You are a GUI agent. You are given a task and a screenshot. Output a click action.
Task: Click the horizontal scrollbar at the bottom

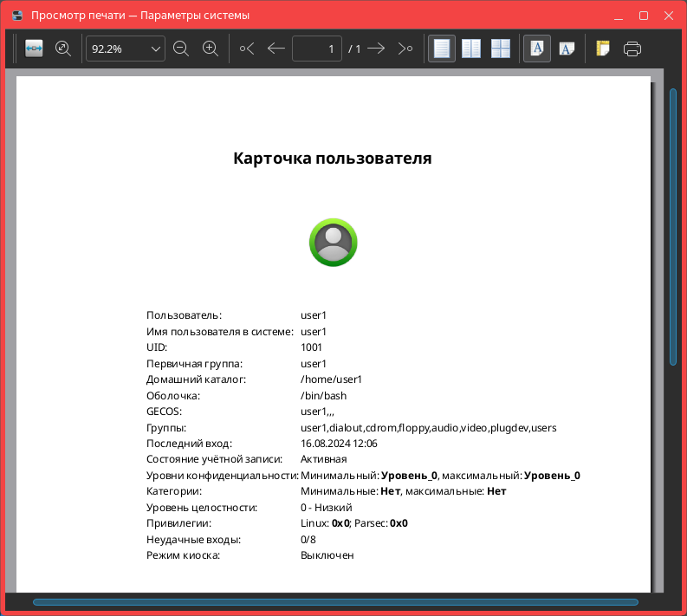[335, 602]
